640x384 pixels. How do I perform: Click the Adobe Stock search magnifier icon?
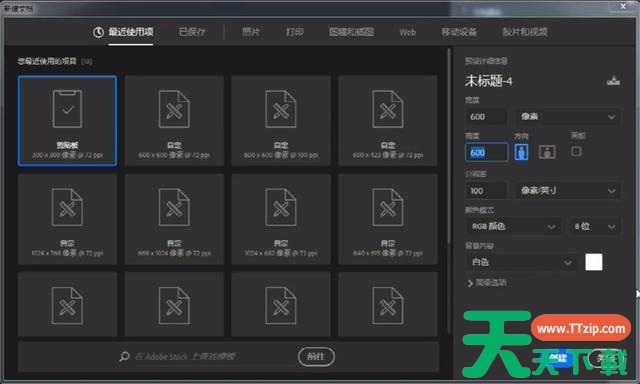click(124, 356)
